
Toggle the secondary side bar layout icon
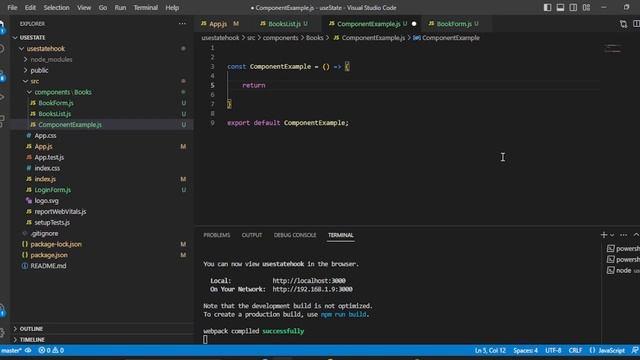tap(573, 7)
